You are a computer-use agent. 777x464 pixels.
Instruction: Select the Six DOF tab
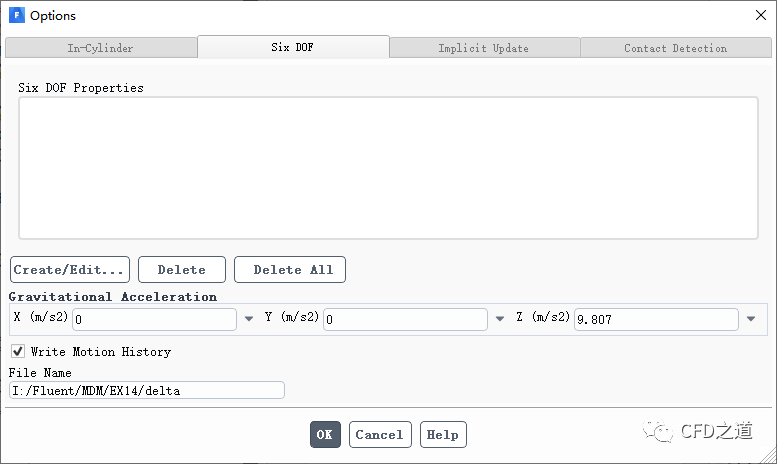292,47
